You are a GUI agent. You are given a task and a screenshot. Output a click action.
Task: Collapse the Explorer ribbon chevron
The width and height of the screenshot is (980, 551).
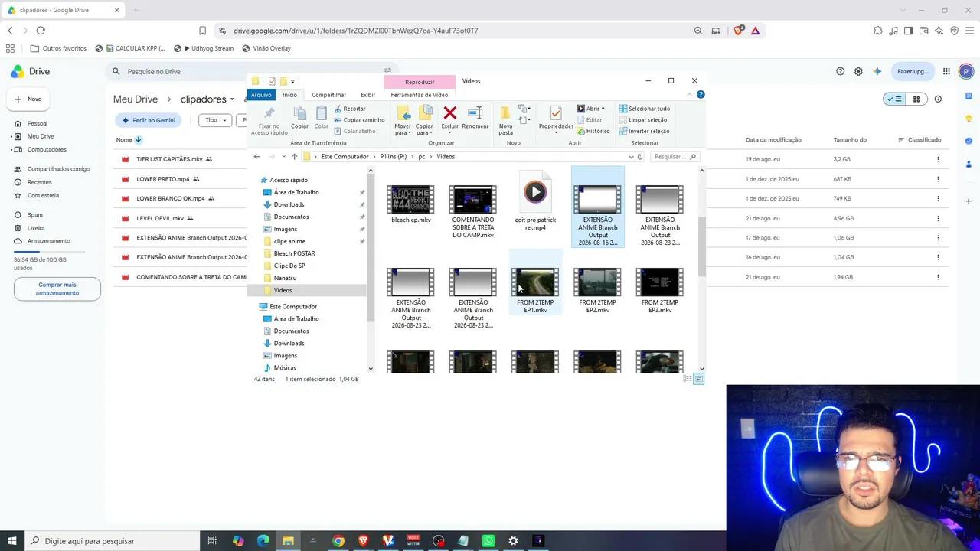click(690, 95)
